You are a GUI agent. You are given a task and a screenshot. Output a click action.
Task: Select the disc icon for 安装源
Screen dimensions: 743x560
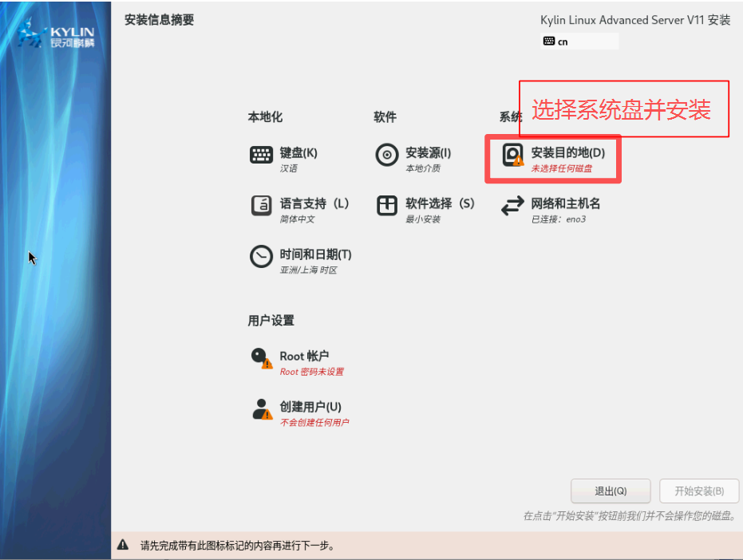(x=387, y=156)
